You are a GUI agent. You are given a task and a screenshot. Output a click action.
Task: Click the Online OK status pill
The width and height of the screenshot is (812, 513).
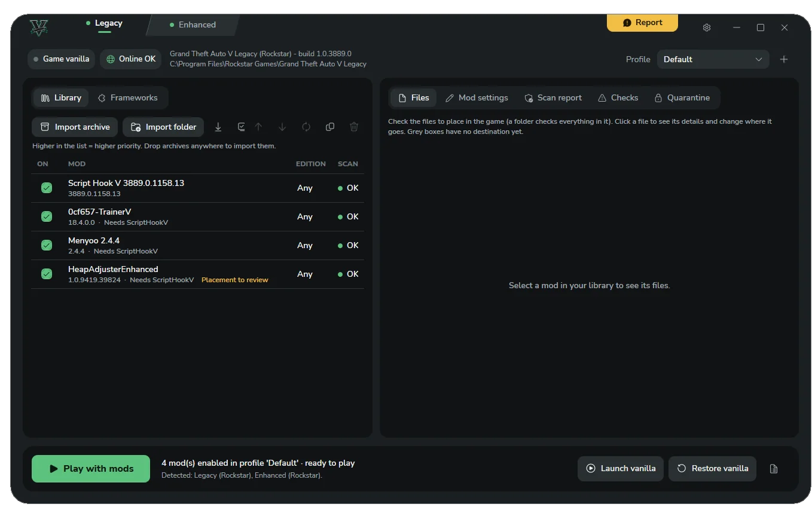point(131,59)
